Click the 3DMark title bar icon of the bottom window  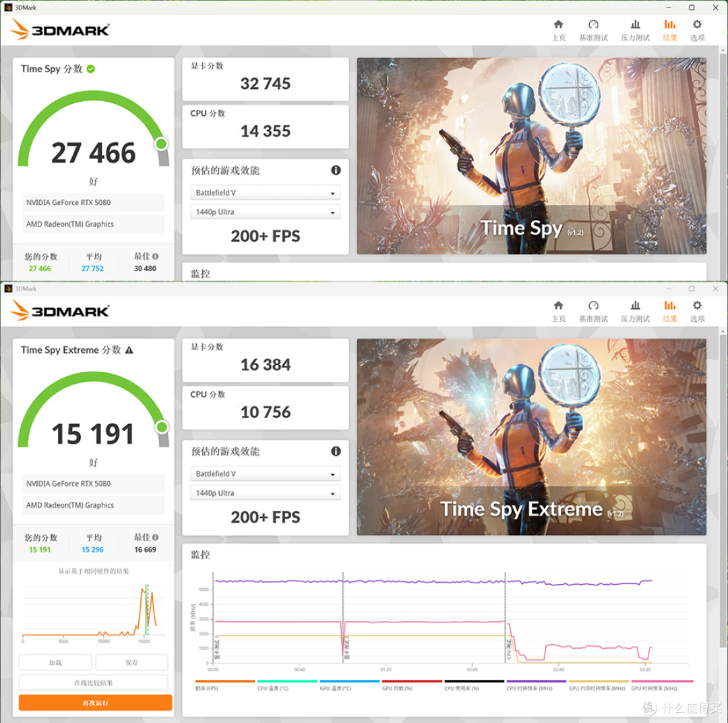[8, 289]
